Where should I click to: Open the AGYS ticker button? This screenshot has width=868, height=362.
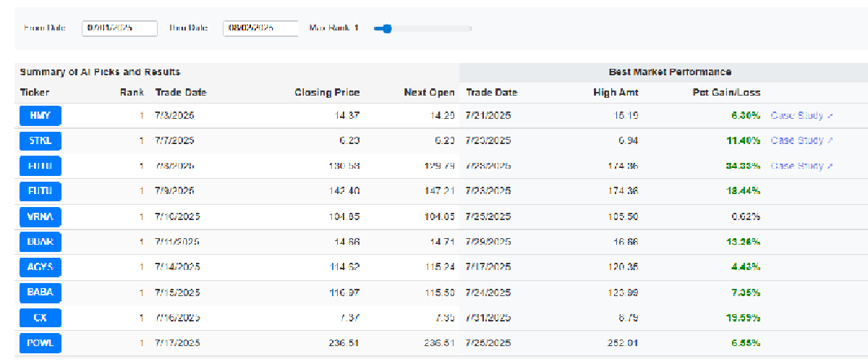[x=41, y=267]
